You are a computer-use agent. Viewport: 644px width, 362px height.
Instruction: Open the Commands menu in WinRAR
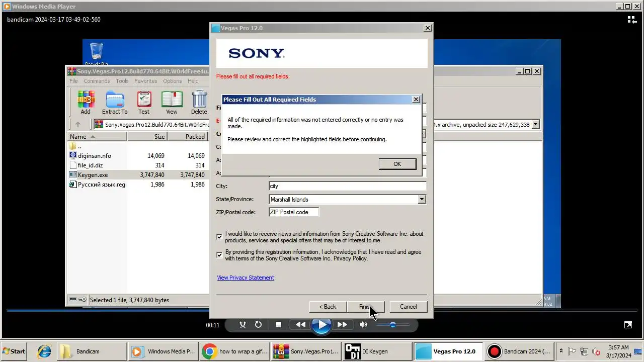coord(97,81)
